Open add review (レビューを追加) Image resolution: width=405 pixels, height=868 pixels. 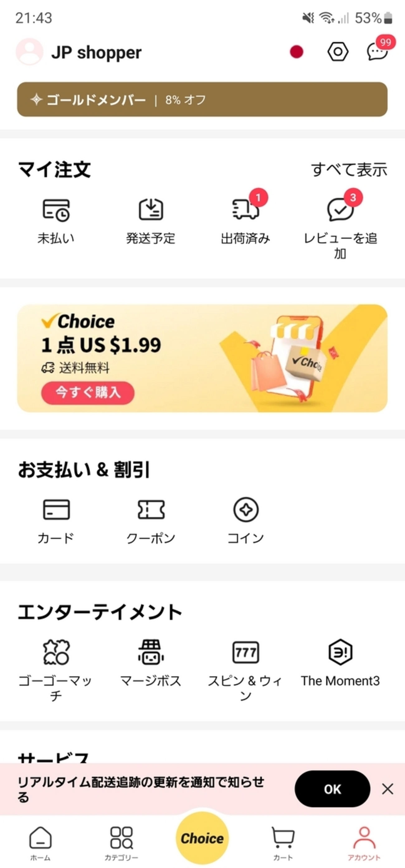pos(340,222)
